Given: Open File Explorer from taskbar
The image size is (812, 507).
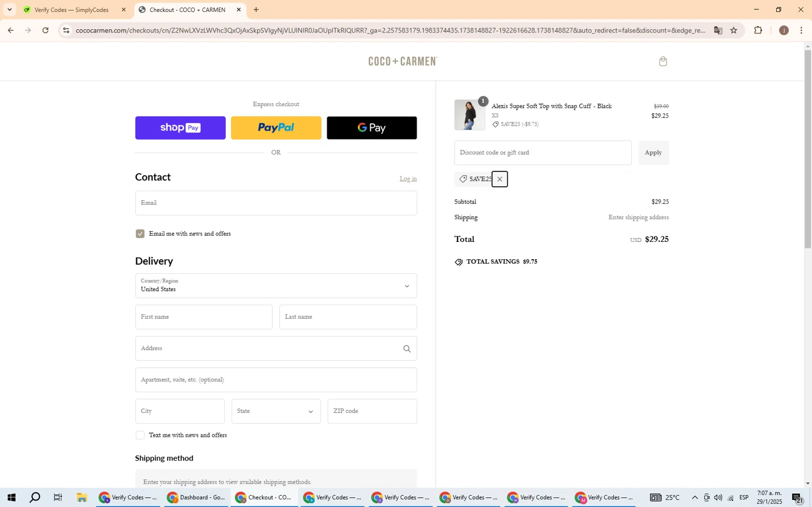Looking at the screenshot, I should 82,498.
